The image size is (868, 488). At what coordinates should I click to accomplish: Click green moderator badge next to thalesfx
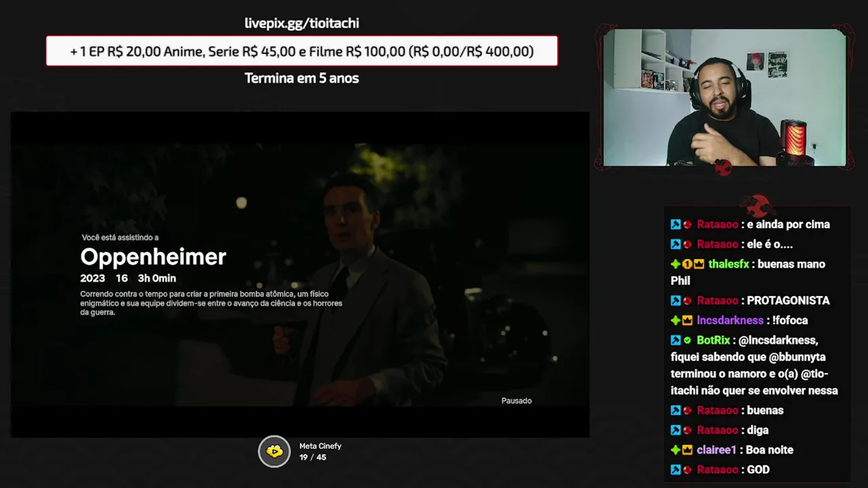coord(675,264)
